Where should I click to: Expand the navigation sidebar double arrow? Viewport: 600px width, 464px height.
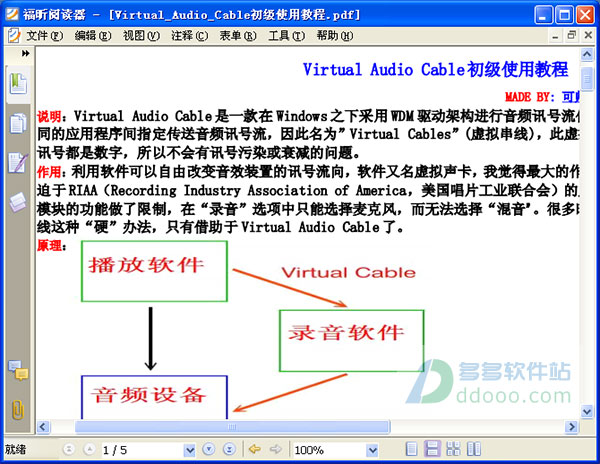pos(25,53)
